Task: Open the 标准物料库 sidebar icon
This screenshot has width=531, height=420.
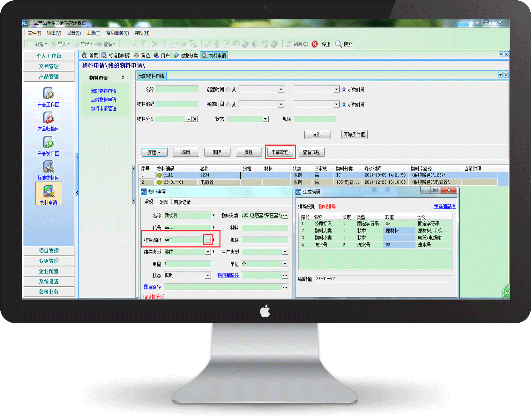Action: (x=48, y=167)
